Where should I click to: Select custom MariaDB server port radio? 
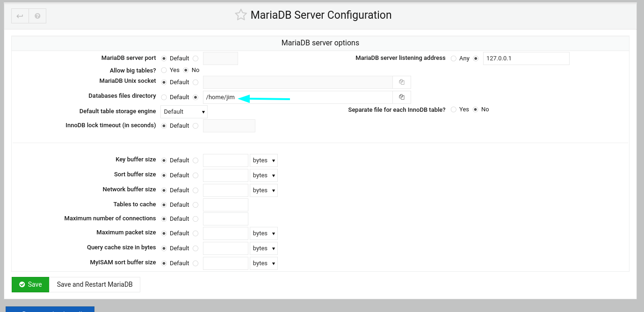195,58
